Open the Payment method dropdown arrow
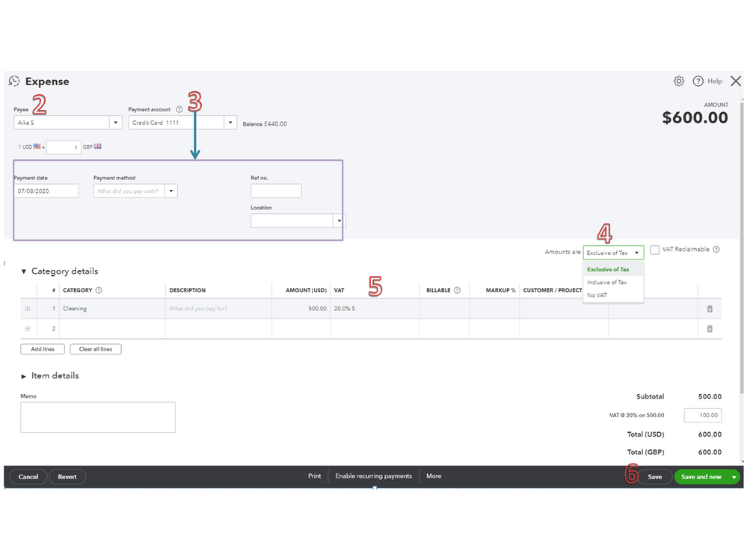Screen dimensions: 747x560 coord(171,191)
